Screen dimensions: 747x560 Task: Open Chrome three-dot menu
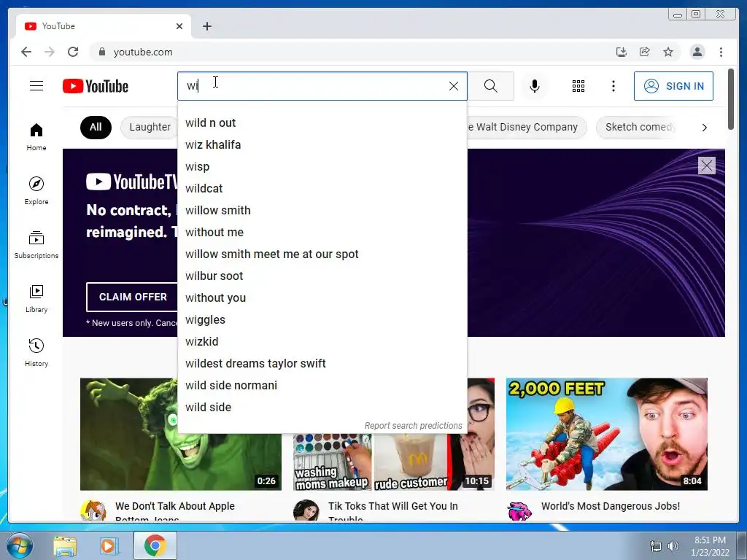click(721, 52)
